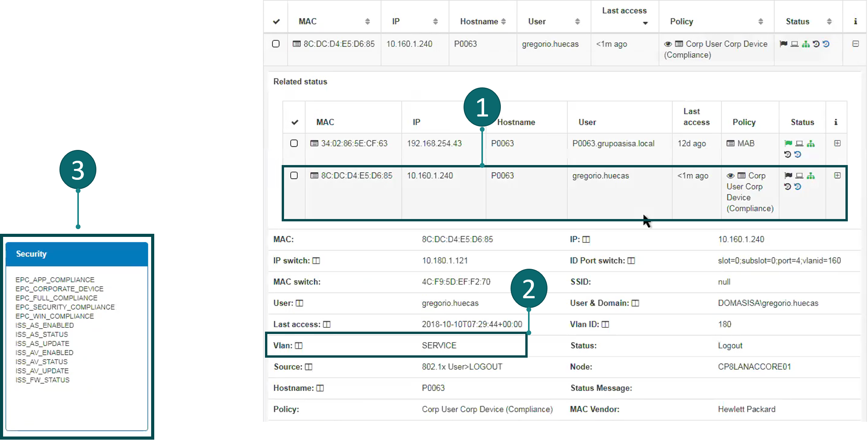Click the P0063.grupoasisa.local user cell
868x440 pixels.
pos(613,144)
